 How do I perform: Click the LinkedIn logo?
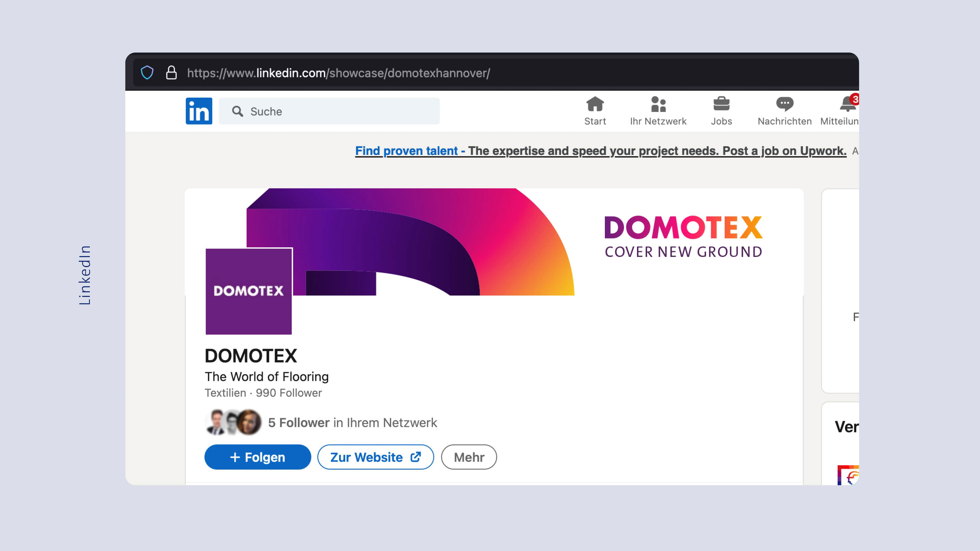click(199, 111)
